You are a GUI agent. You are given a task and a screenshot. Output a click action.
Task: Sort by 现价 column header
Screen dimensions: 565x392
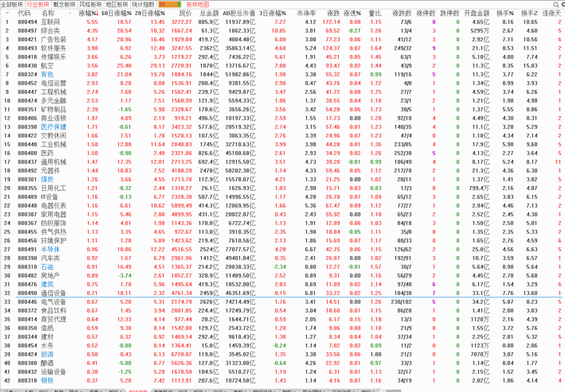click(185, 13)
